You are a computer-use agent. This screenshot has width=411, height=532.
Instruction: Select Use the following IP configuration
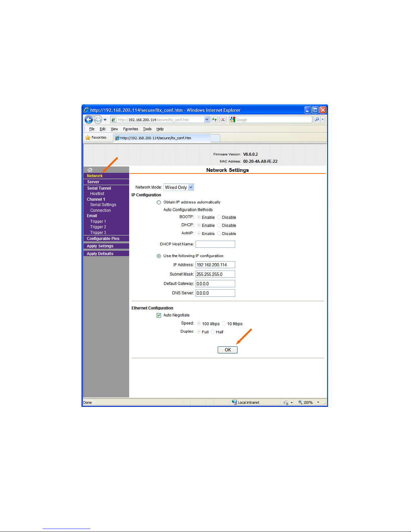click(159, 256)
